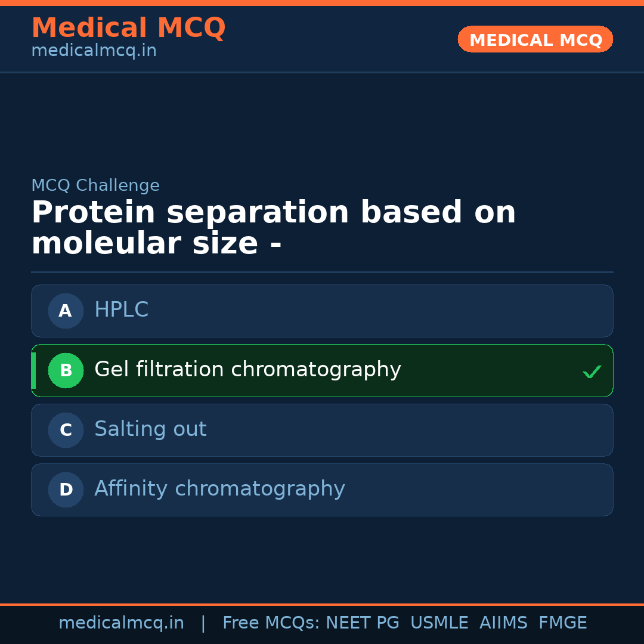
Task: Open medicalmcq.in link in footer
Action: pyautogui.click(x=121, y=623)
